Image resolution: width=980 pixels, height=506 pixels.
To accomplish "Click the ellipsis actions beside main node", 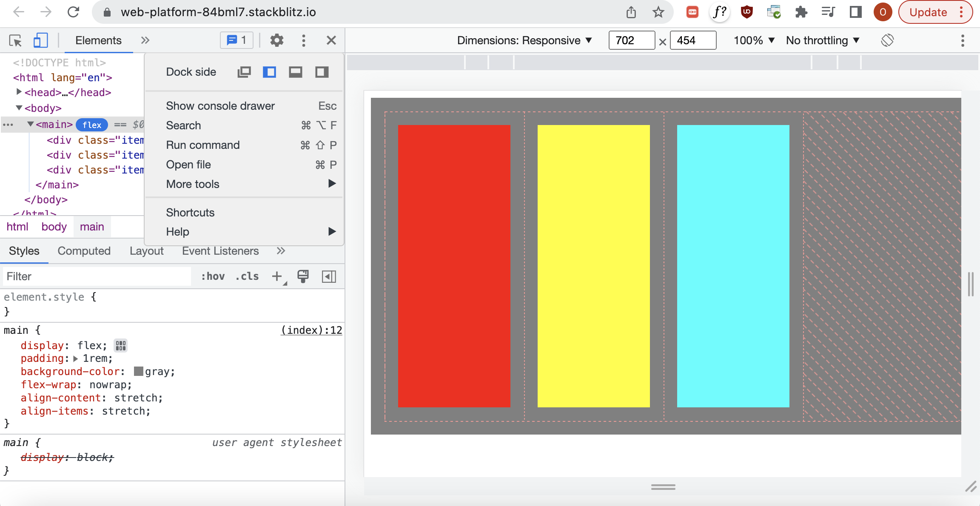I will tap(8, 125).
